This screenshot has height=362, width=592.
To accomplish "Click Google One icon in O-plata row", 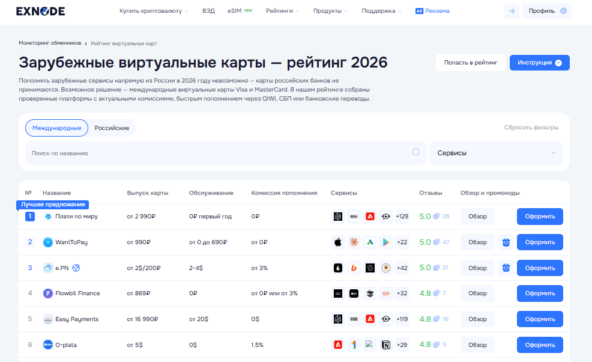I will coord(354,345).
